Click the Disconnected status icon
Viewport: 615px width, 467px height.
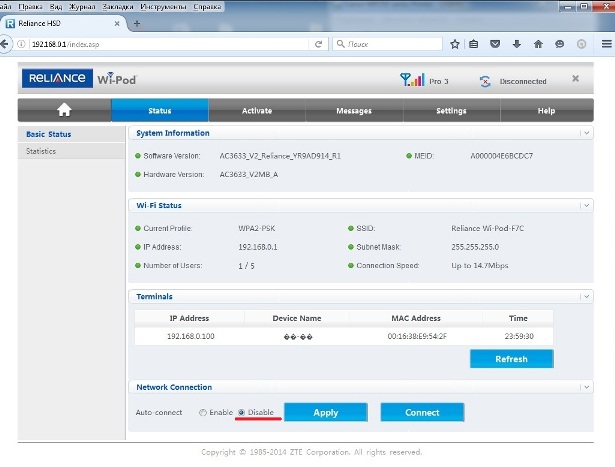(x=485, y=82)
